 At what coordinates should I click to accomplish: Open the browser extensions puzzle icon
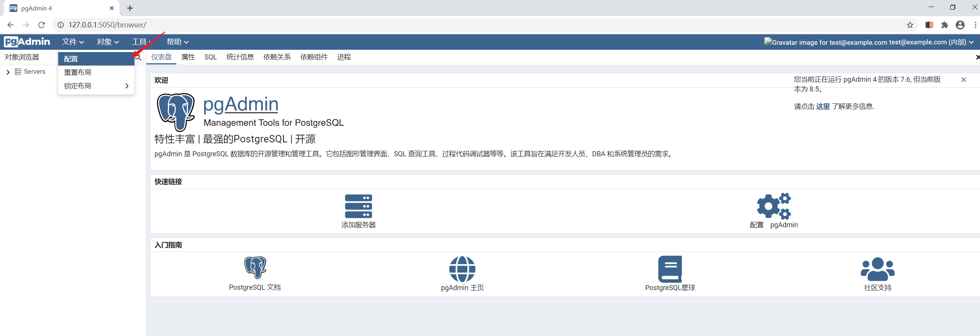pos(945,25)
